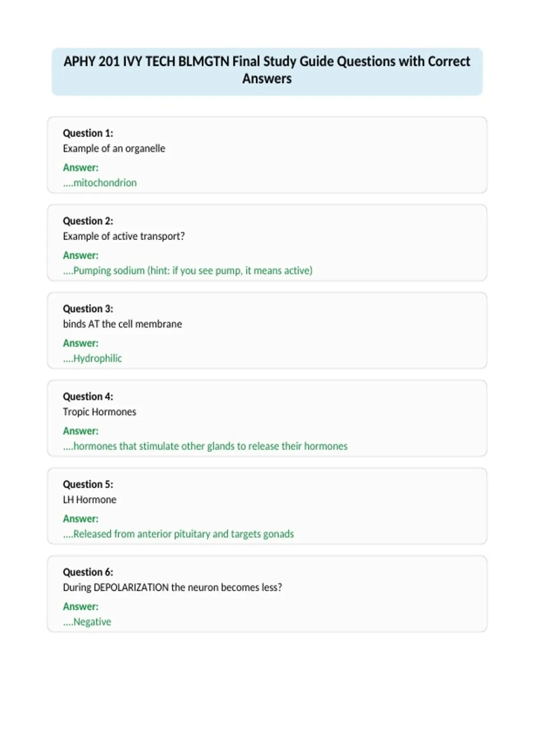Screen dimensions: 534x756
Task: Select 'Example of active transport?' text
Action: tap(124, 236)
